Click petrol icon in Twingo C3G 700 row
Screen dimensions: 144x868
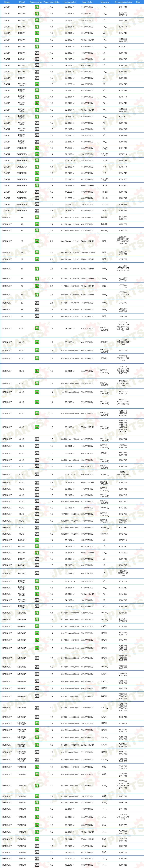coord(37,767)
